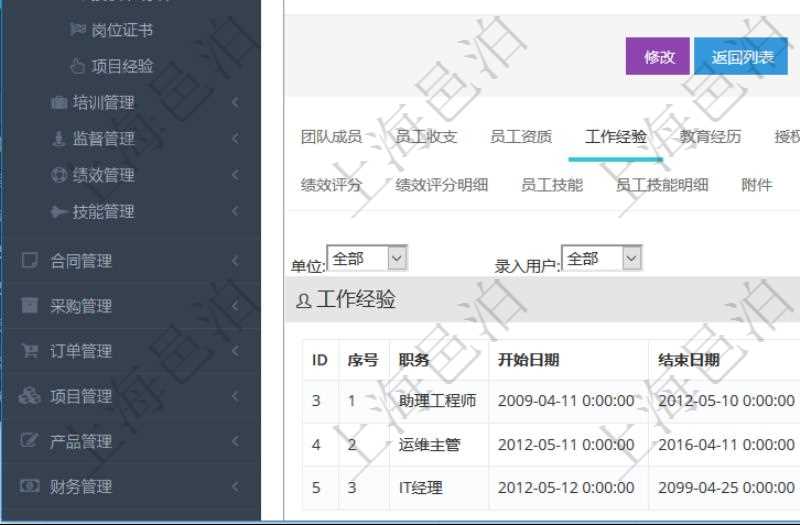Click the hand icon beside 项目经验
This screenshot has width=800, height=525.
tap(78, 66)
